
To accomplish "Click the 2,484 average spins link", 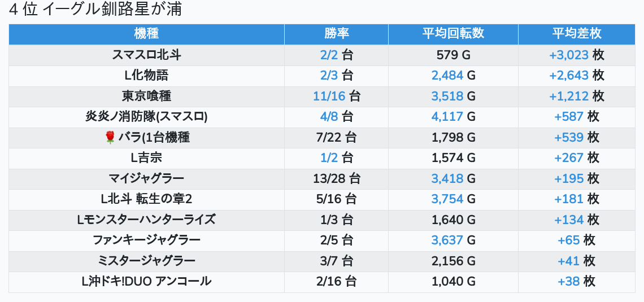I will click(447, 76).
